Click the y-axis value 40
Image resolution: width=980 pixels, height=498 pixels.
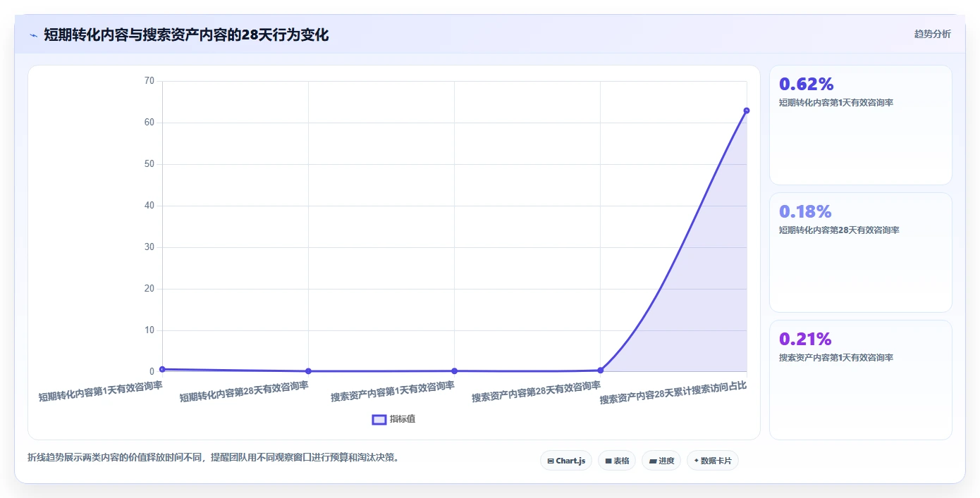149,206
